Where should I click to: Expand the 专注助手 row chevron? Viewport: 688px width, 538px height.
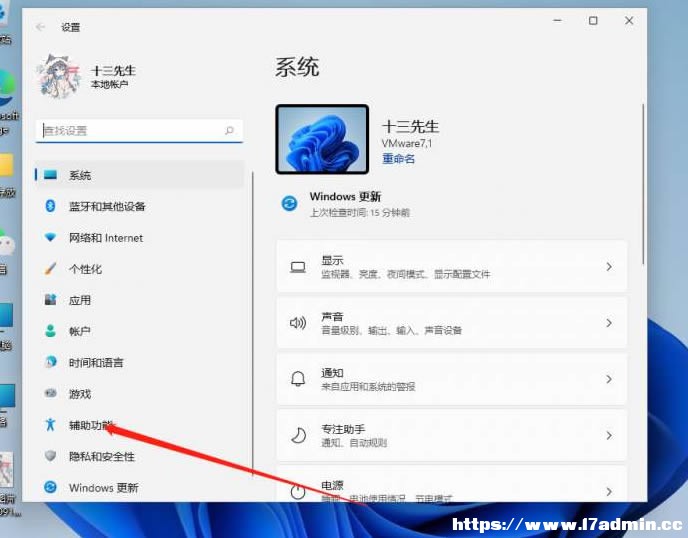(x=609, y=435)
